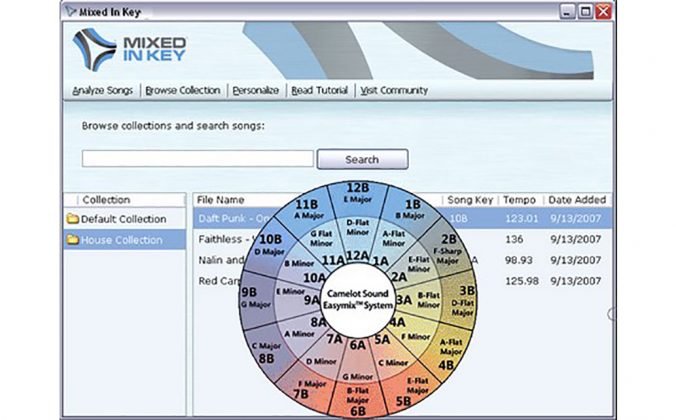Select Default Collection folder
The height and width of the screenshot is (420, 676).
[125, 219]
